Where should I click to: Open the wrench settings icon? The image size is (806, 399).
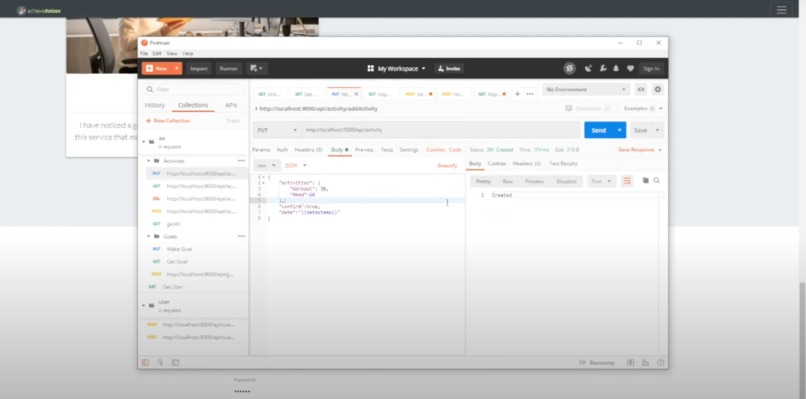(603, 68)
